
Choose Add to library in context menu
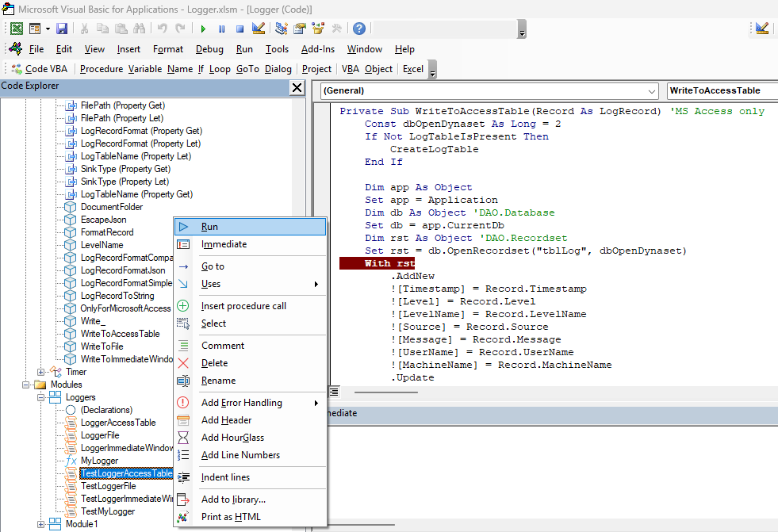[x=251, y=499]
